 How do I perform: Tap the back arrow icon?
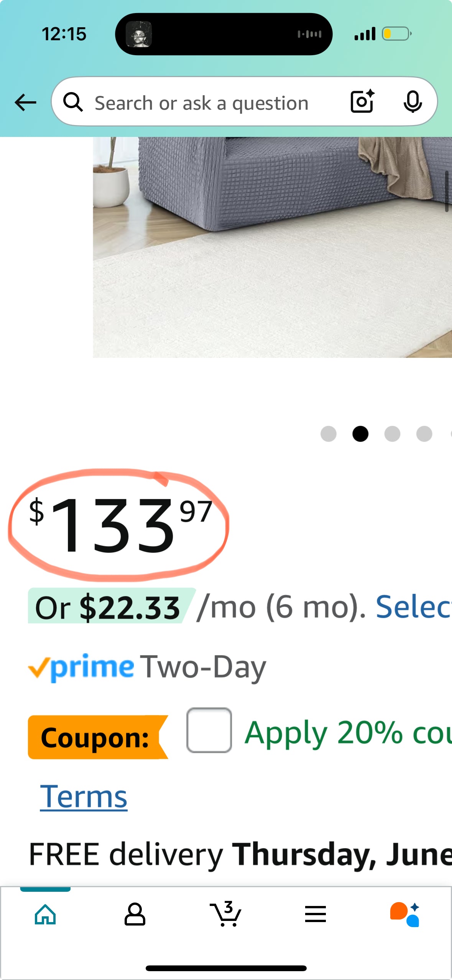coord(25,102)
